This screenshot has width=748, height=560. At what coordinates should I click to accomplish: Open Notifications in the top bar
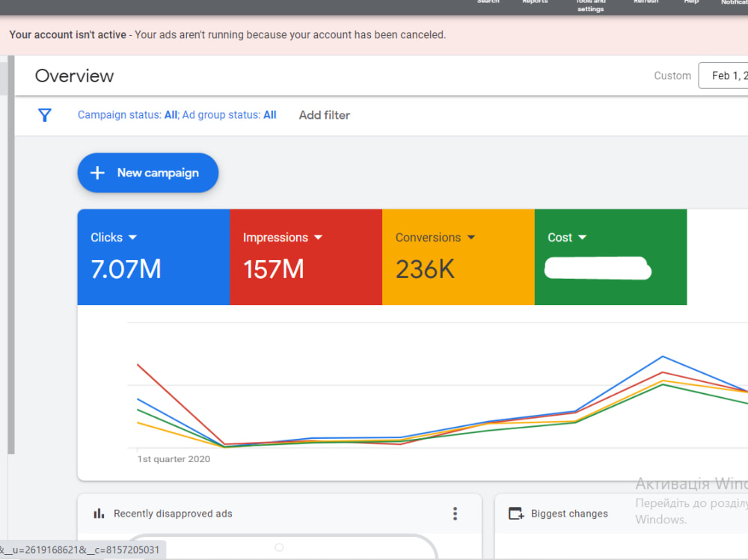tap(735, 2)
